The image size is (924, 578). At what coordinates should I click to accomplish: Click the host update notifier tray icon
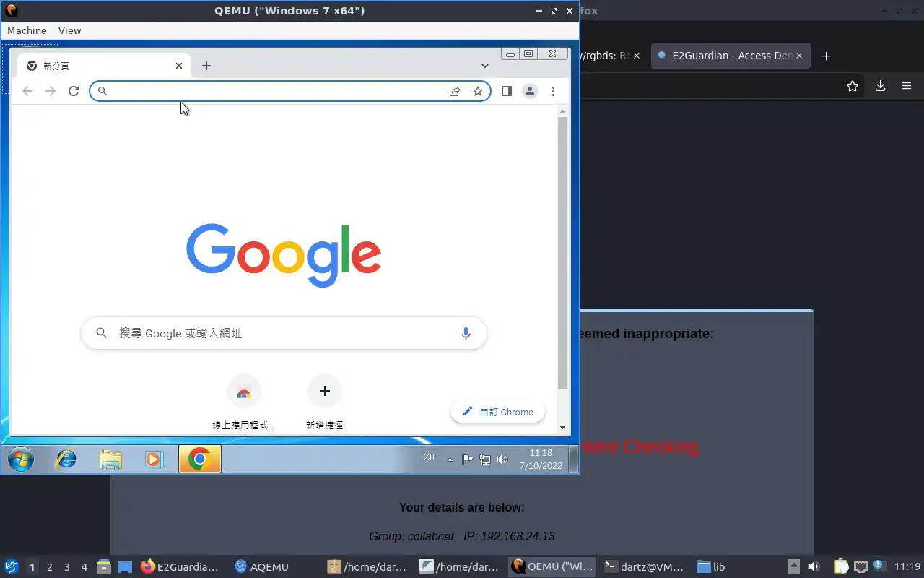pyautogui.click(x=879, y=566)
